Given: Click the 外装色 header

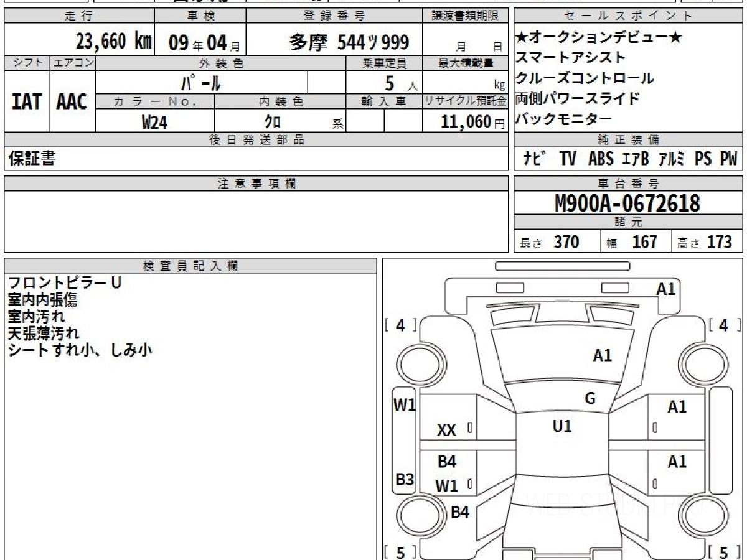Looking at the screenshot, I should (221, 63).
